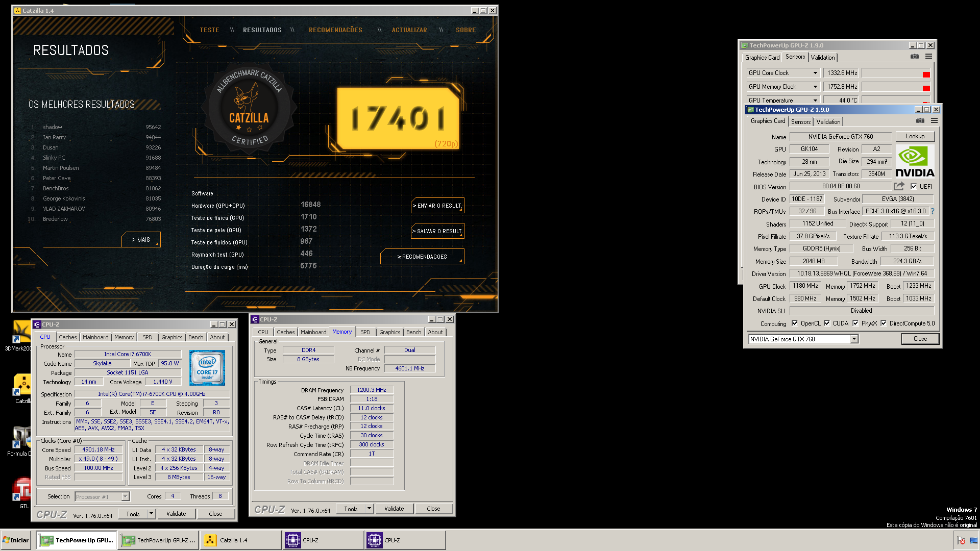Click the BIOS export share icon in GPU-Z
This screenshot has height=551, width=980.
899,186
